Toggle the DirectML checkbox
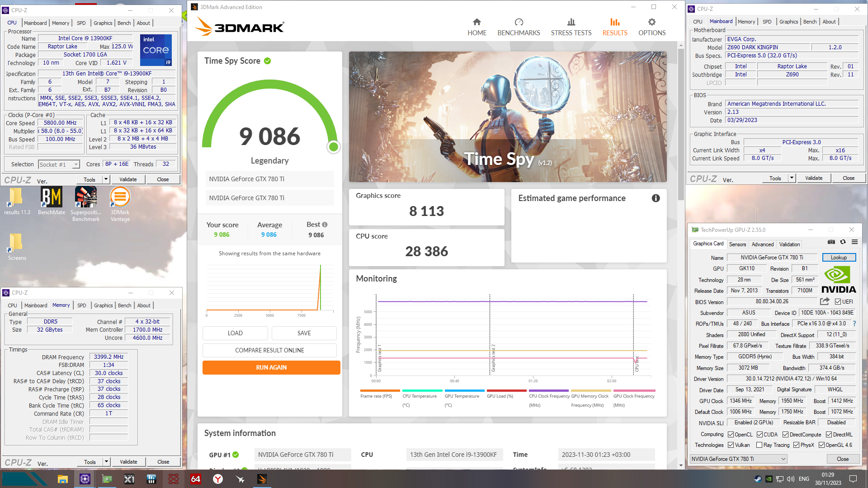 (x=829, y=434)
